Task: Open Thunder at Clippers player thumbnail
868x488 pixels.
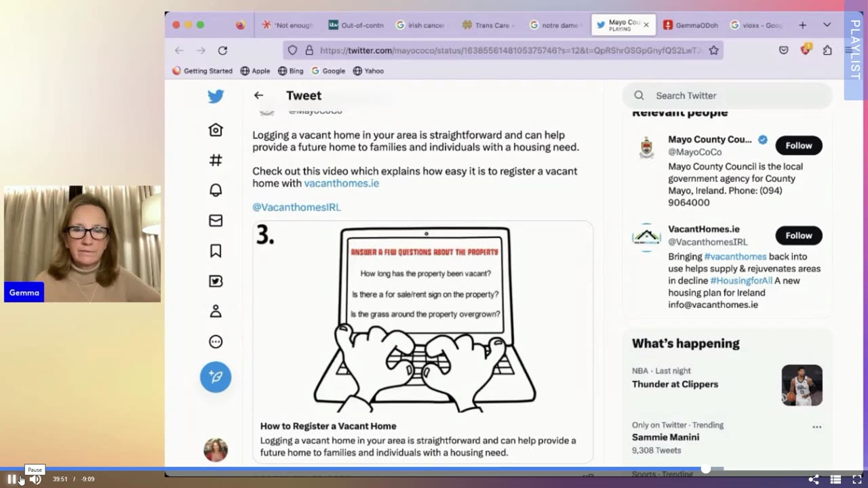Action: click(802, 386)
